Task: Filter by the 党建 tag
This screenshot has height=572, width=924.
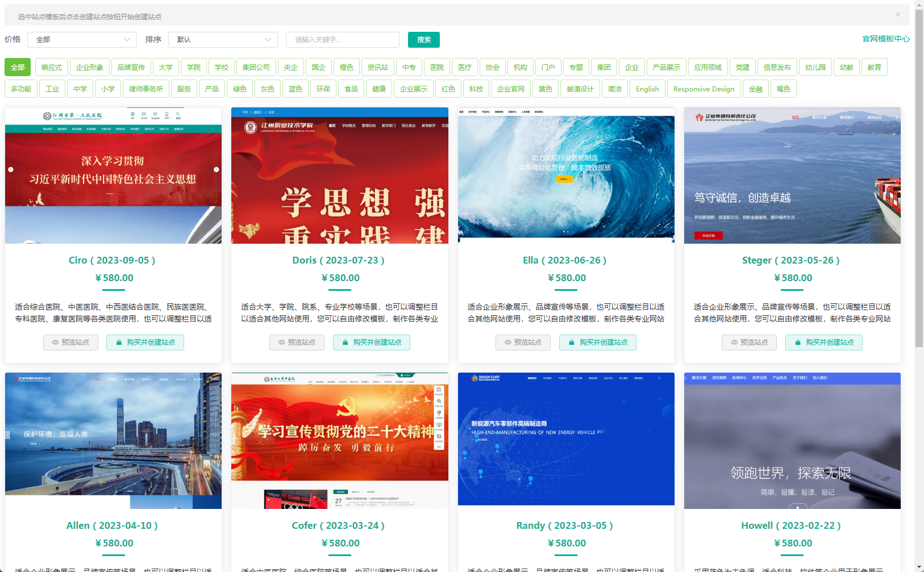Action: (743, 67)
